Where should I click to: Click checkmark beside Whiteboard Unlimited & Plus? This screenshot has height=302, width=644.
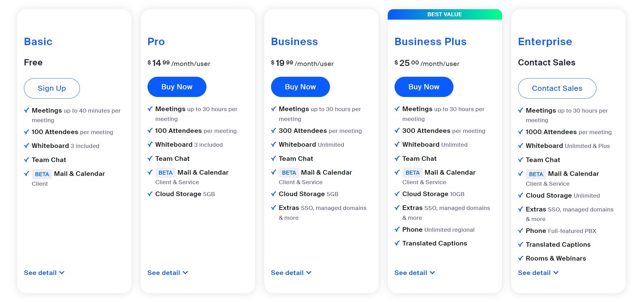(520, 145)
